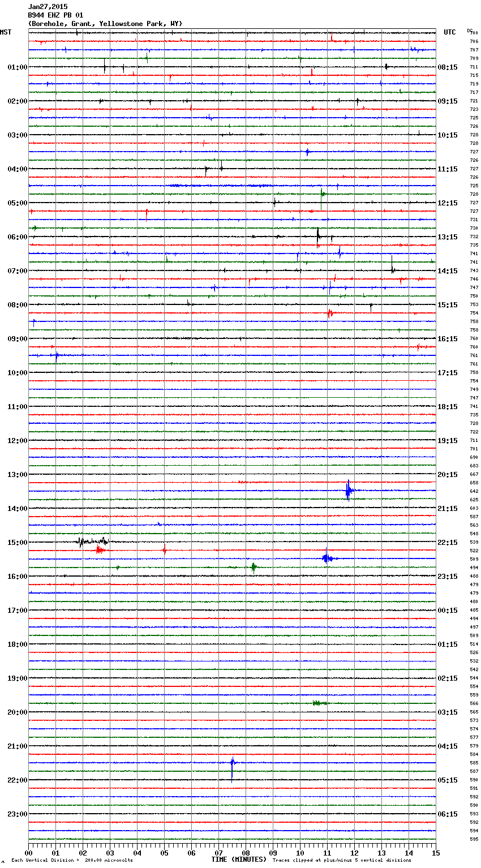Select the 19:00 MST row label
481x868 pixels.
(17, 678)
